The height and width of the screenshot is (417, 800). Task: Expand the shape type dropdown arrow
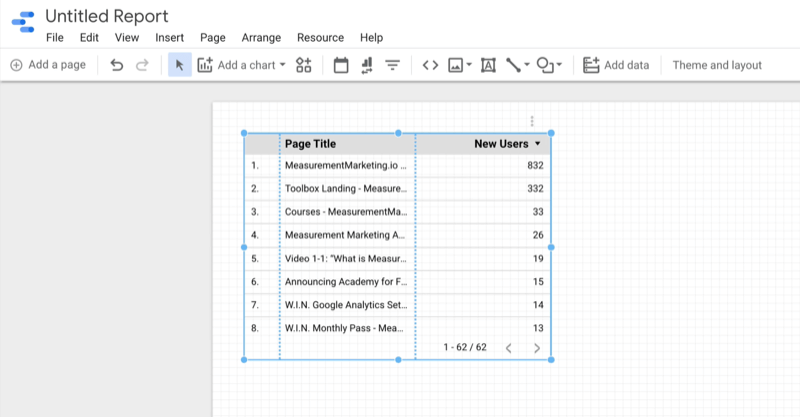click(559, 65)
